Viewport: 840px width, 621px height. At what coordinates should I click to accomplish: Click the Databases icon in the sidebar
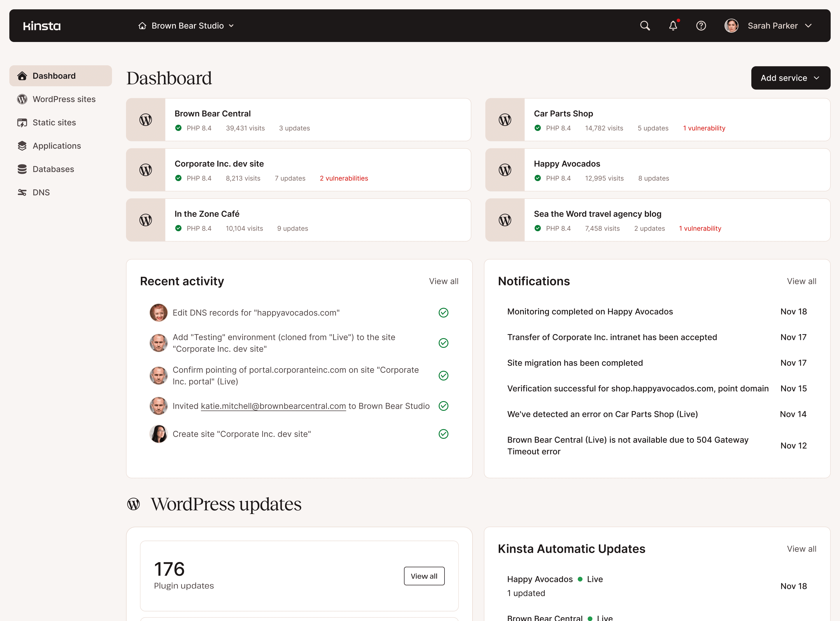tap(22, 169)
